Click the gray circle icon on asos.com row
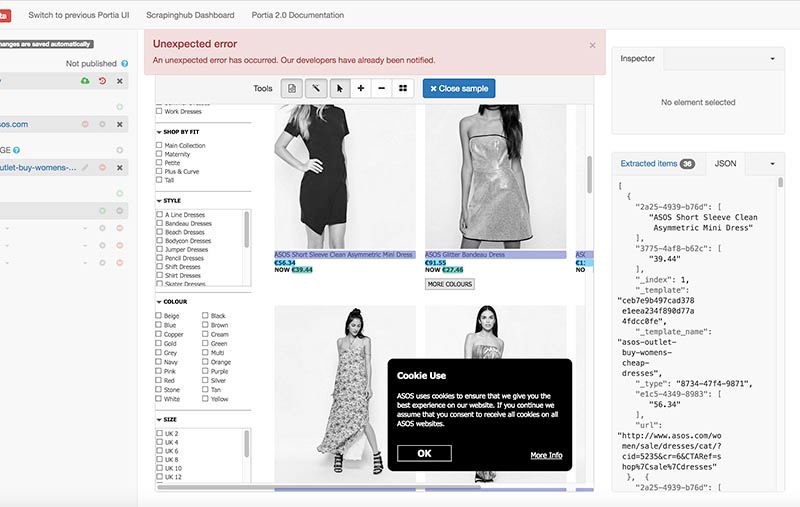Viewport: 800px width, 507px height. coord(103,124)
